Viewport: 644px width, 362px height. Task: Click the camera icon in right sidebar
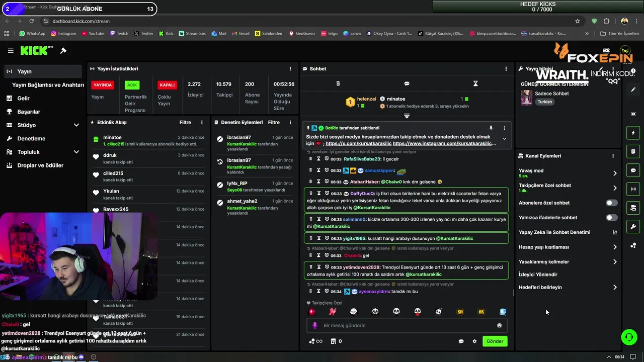coord(633,208)
